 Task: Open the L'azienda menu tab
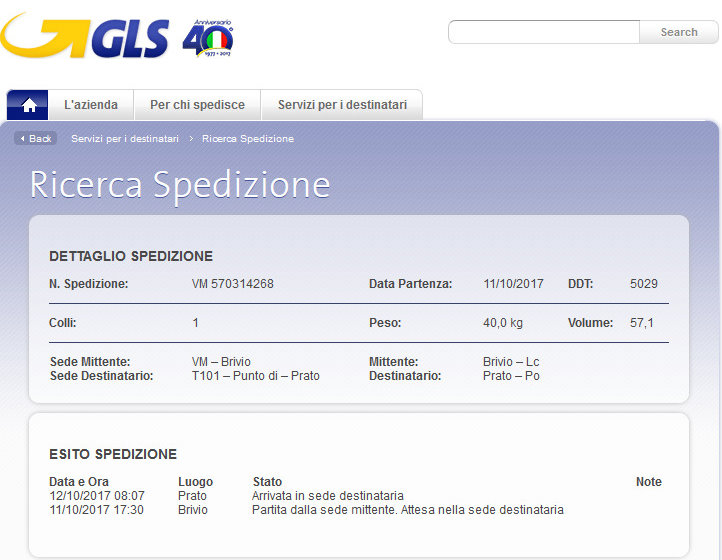91,105
